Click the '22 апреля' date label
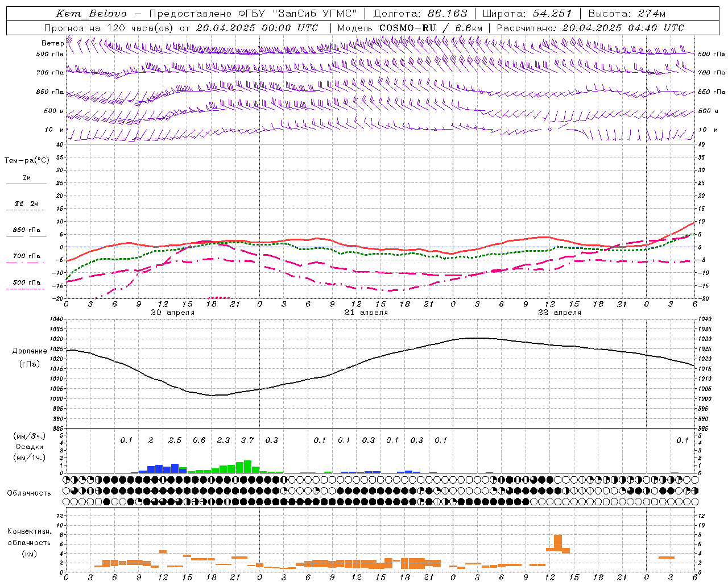 [559, 313]
